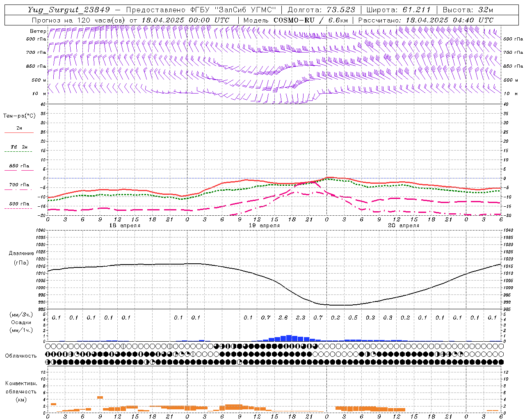
Task: Click the Давление pressure panel label
Action: 21,253
